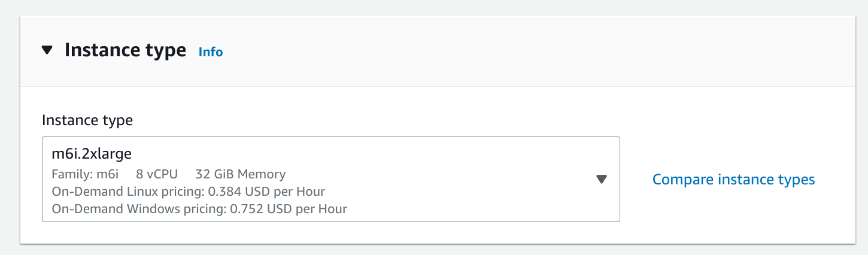Screen dimensions: 868x255
Task: Toggle the black disclosure triangle icon
Action: click(47, 50)
